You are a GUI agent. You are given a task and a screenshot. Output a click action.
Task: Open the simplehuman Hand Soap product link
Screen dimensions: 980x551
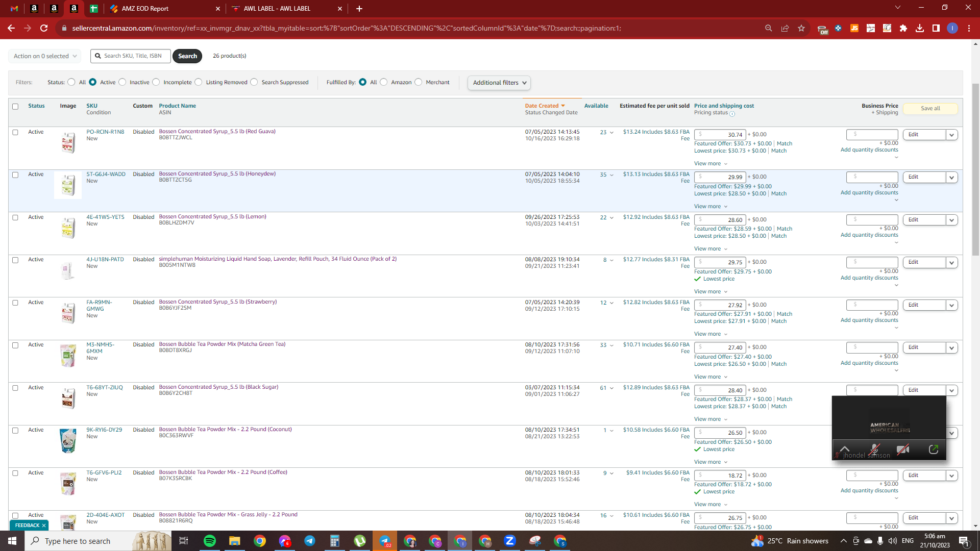(278, 259)
